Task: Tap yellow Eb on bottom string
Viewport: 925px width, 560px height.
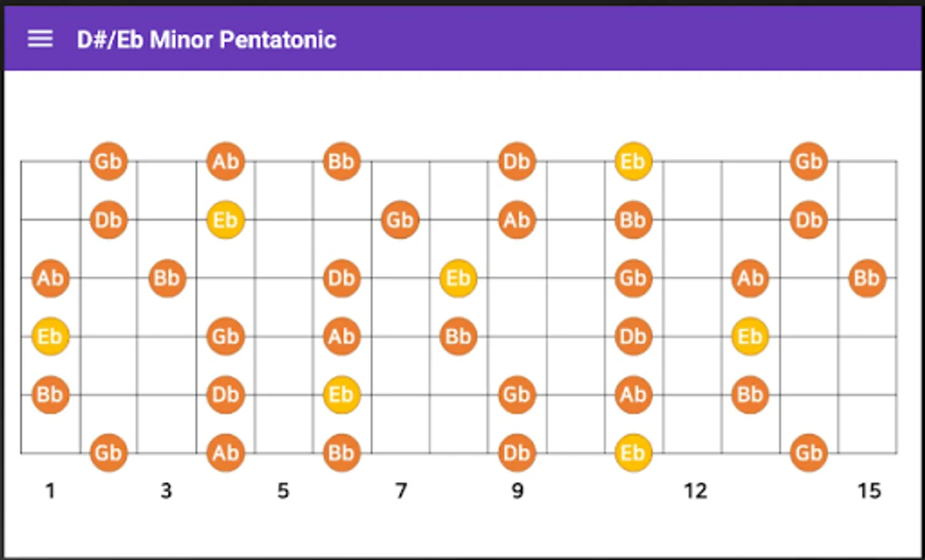Action: (x=633, y=452)
